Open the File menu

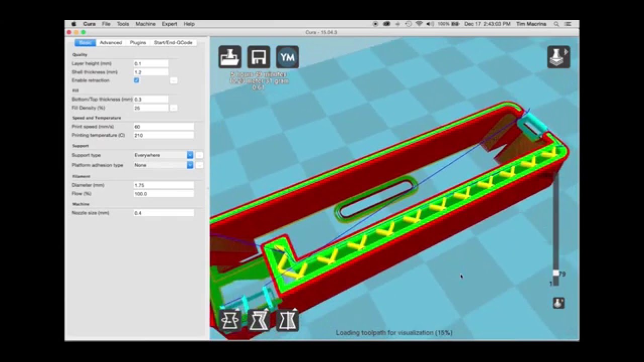[106, 24]
